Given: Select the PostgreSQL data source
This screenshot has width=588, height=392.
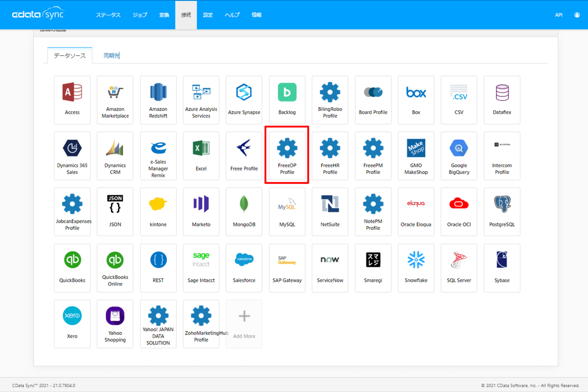Looking at the screenshot, I should tap(502, 212).
